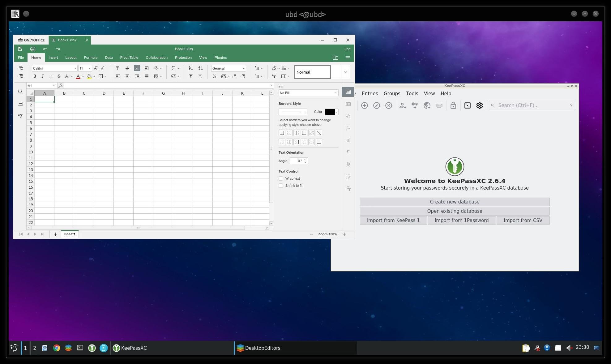Click the percent style icon

click(214, 76)
